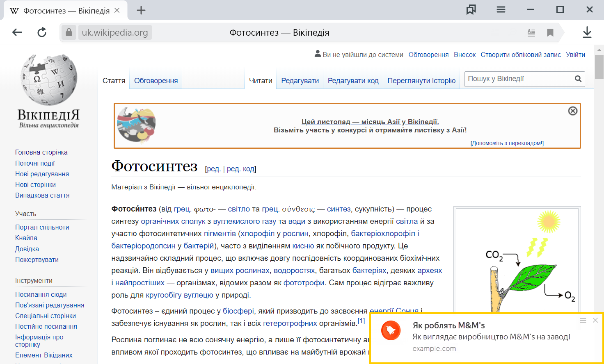Go back with the browser back arrow

click(x=17, y=32)
